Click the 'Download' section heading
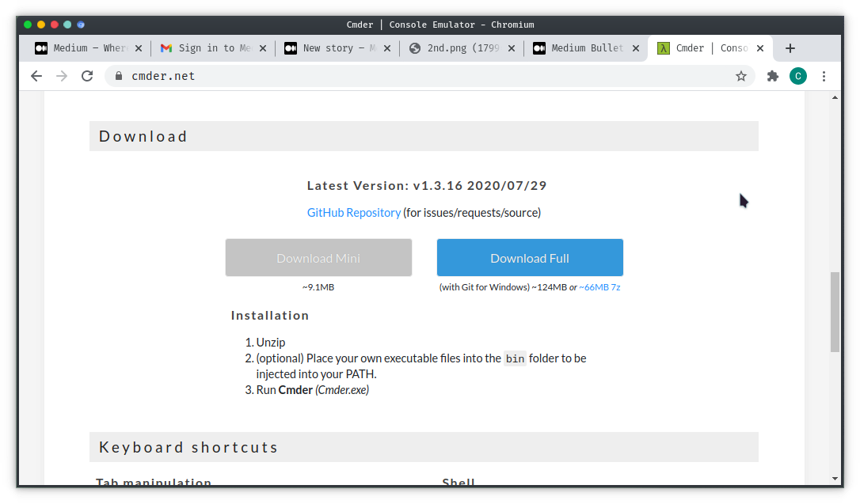The image size is (860, 504). 143,136
